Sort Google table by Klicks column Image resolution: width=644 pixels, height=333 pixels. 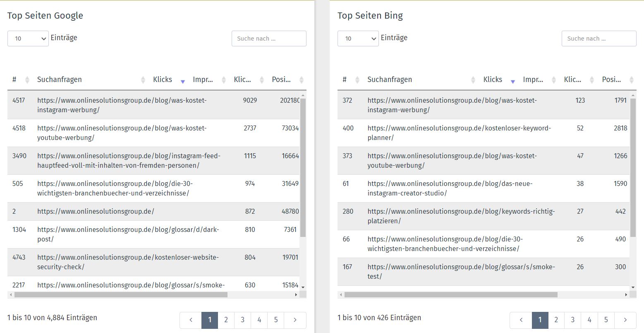(168, 80)
